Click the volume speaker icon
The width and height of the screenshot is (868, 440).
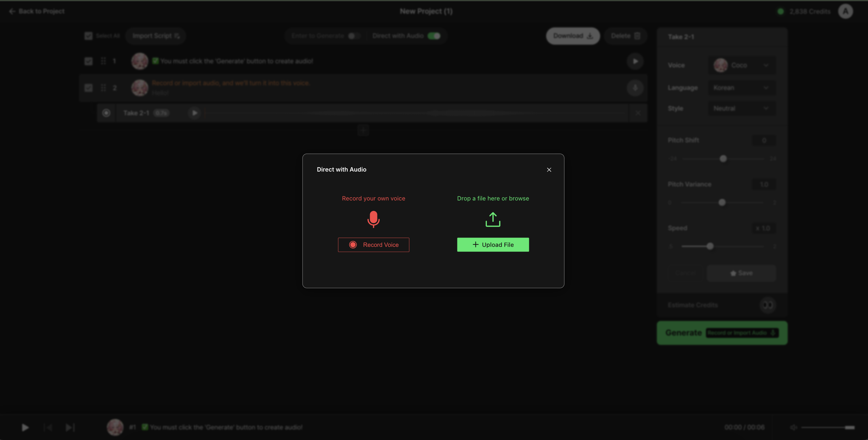click(793, 427)
